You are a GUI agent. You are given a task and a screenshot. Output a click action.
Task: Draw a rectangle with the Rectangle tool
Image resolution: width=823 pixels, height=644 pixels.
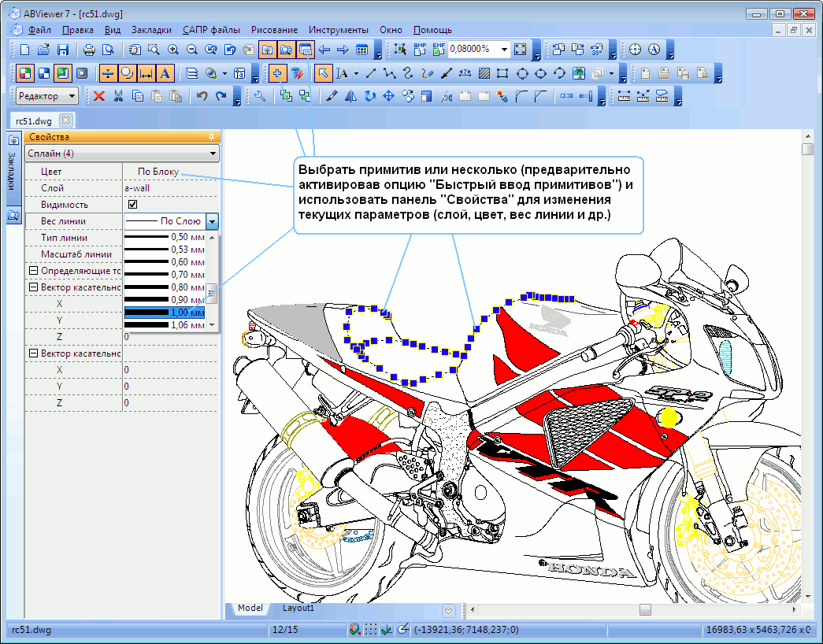coord(502,73)
